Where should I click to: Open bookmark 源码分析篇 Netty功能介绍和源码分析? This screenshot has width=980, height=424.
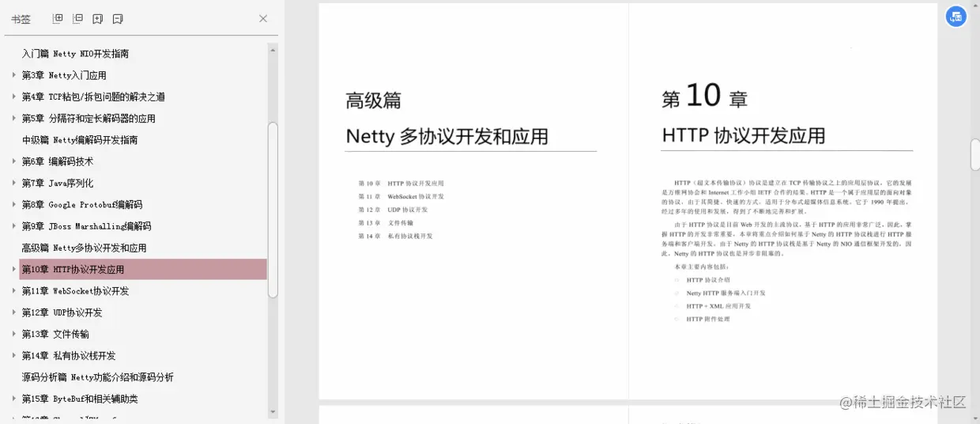(97, 377)
